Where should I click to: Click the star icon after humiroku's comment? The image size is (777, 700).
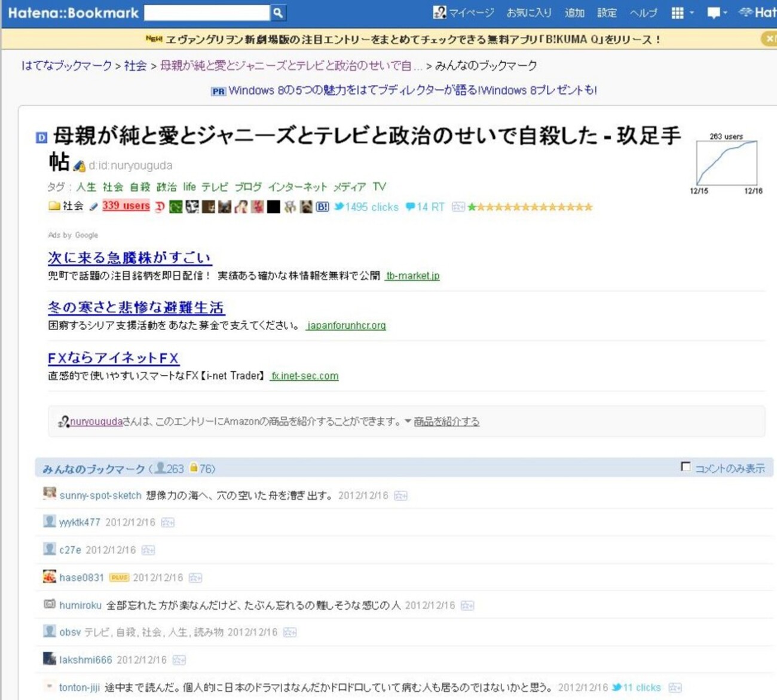click(467, 606)
